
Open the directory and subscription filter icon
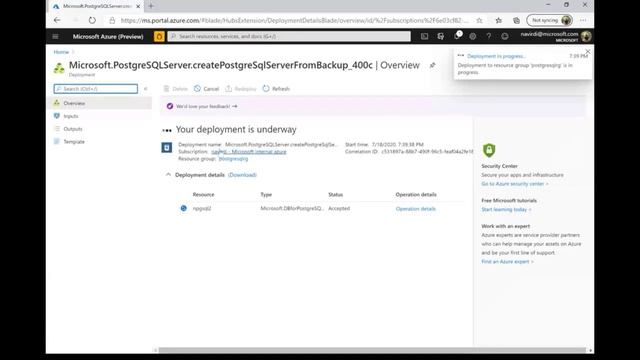440,36
